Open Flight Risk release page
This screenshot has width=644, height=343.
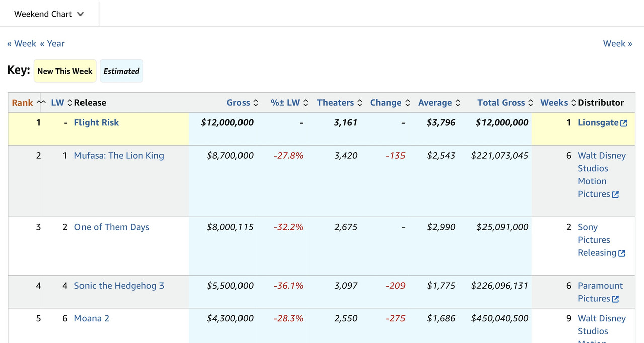pyautogui.click(x=97, y=122)
